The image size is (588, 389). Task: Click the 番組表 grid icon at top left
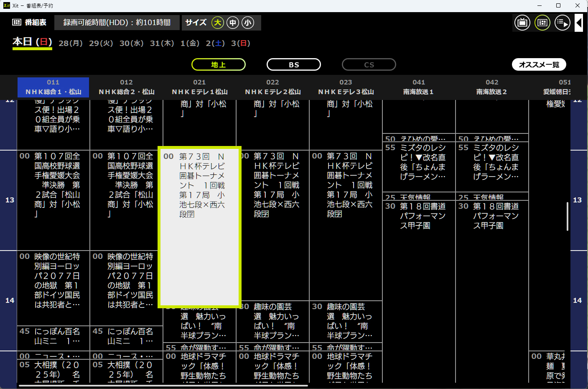point(17,23)
